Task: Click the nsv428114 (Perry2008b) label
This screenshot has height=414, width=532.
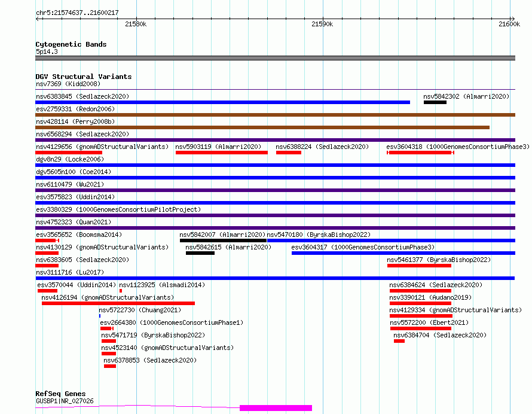Action: click(75, 121)
